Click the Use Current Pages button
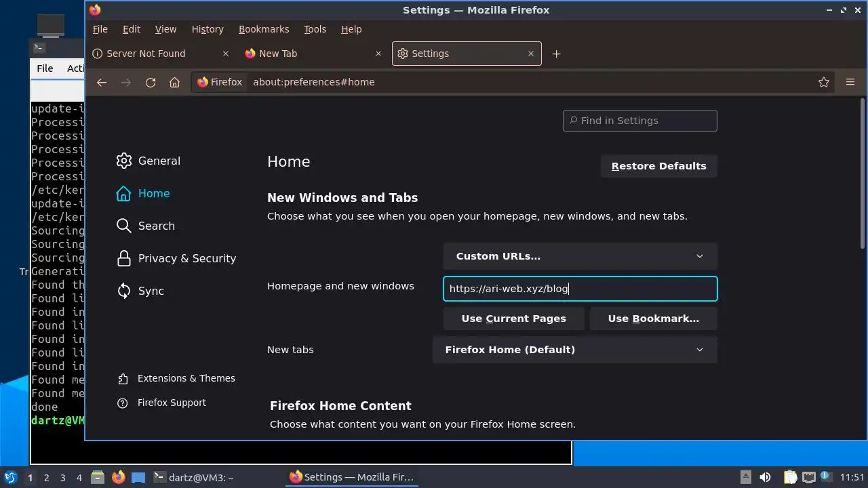868x488 pixels. tap(513, 319)
